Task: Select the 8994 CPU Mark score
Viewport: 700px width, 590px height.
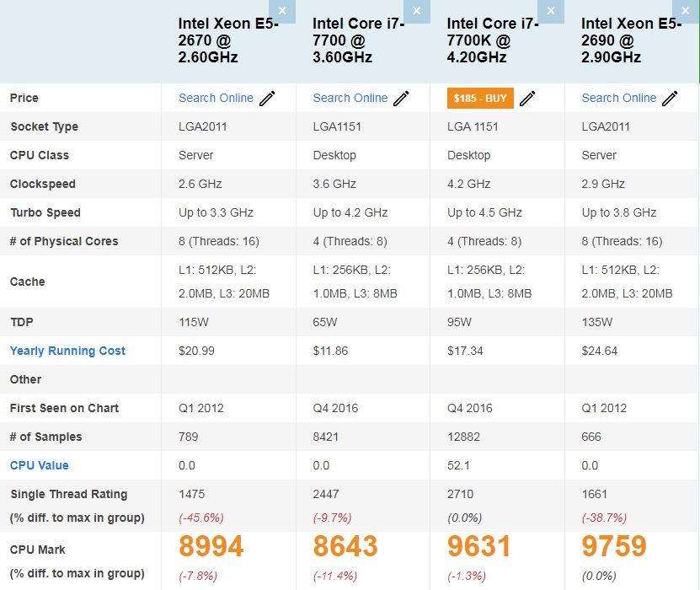Action: 211,546
